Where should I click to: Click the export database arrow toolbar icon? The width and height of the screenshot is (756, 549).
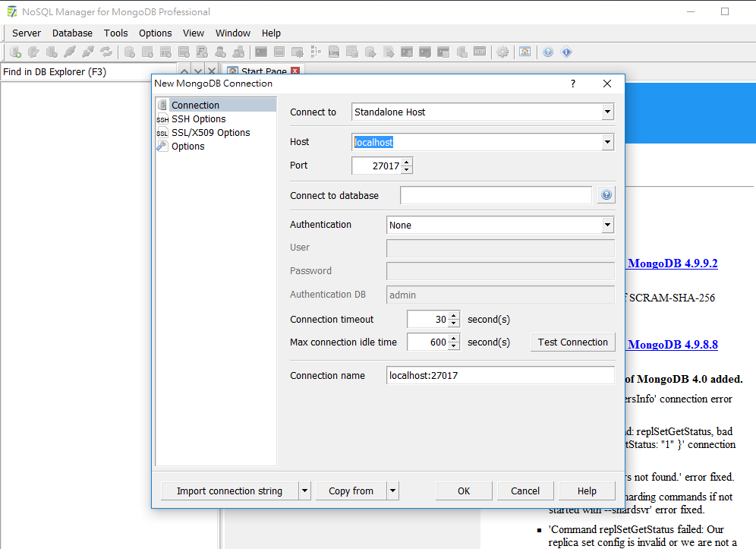(389, 52)
